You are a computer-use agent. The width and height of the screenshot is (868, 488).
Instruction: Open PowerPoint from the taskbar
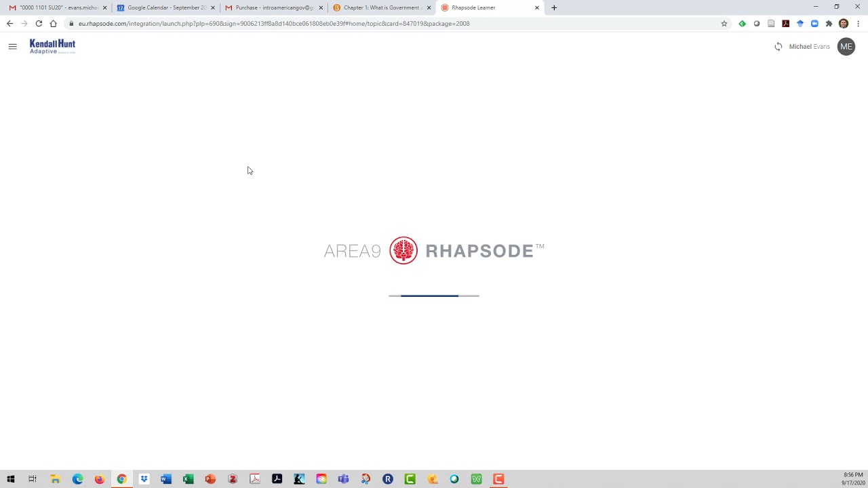coord(210,479)
